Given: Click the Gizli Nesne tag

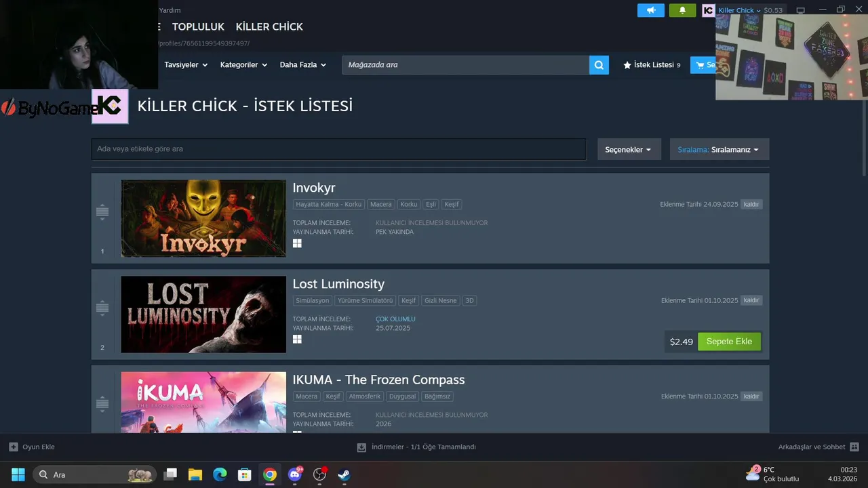Looking at the screenshot, I should pos(440,300).
